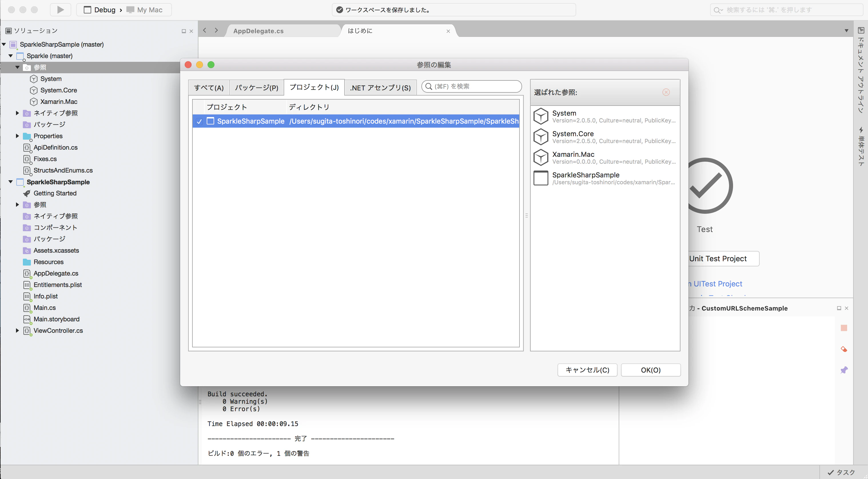The height and width of the screenshot is (479, 868).
Task: Select Xamarin.Mac in 選ばれた参照 list
Action: 605,158
